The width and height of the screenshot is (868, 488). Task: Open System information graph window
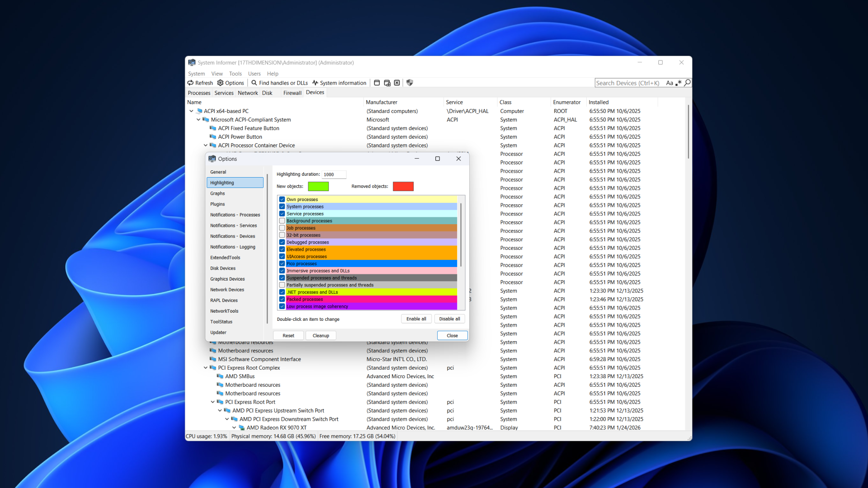point(339,83)
